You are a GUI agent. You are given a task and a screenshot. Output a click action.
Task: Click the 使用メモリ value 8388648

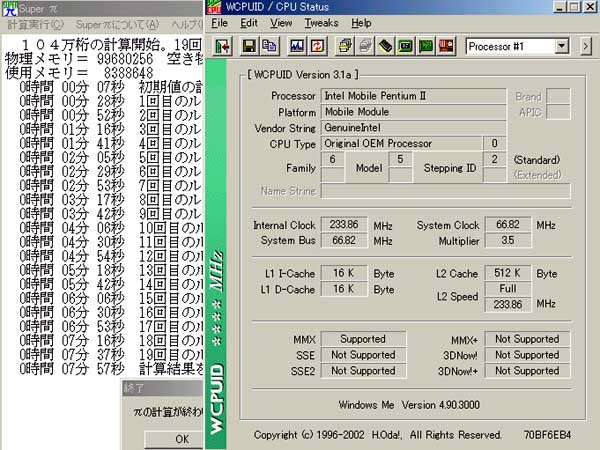[129, 73]
